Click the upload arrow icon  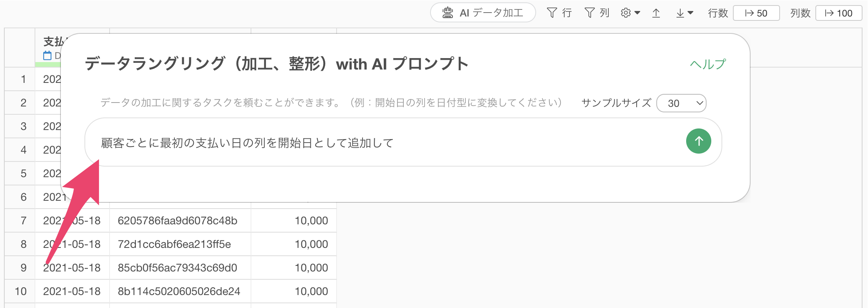click(x=656, y=13)
